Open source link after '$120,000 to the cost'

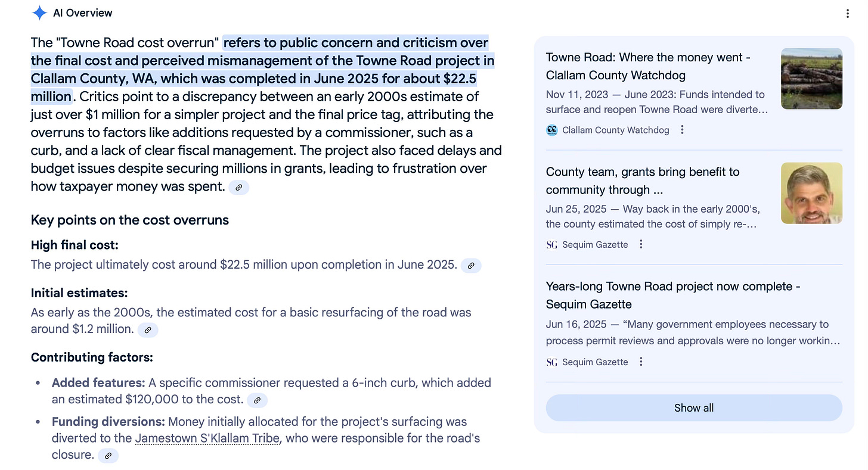[257, 400]
